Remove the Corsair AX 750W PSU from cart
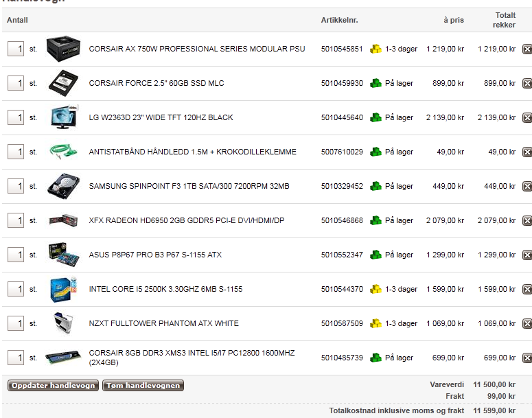532x418 pixels. click(x=527, y=49)
